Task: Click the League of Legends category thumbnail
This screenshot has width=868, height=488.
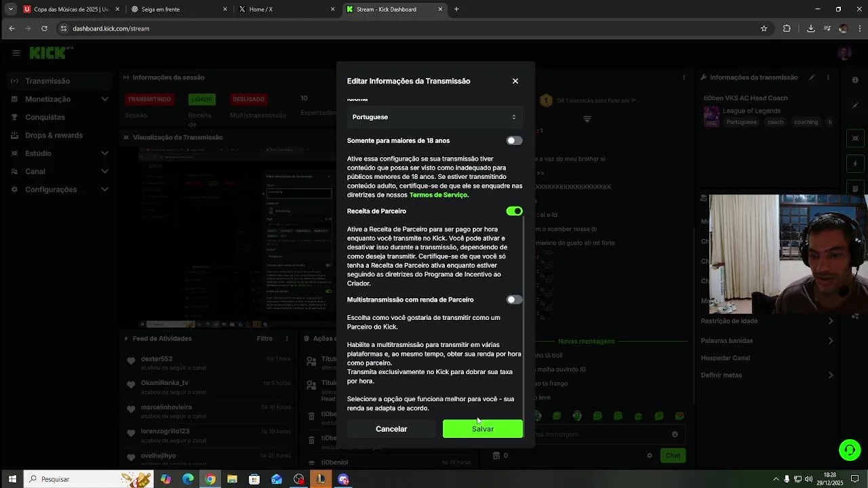Action: pyautogui.click(x=711, y=116)
